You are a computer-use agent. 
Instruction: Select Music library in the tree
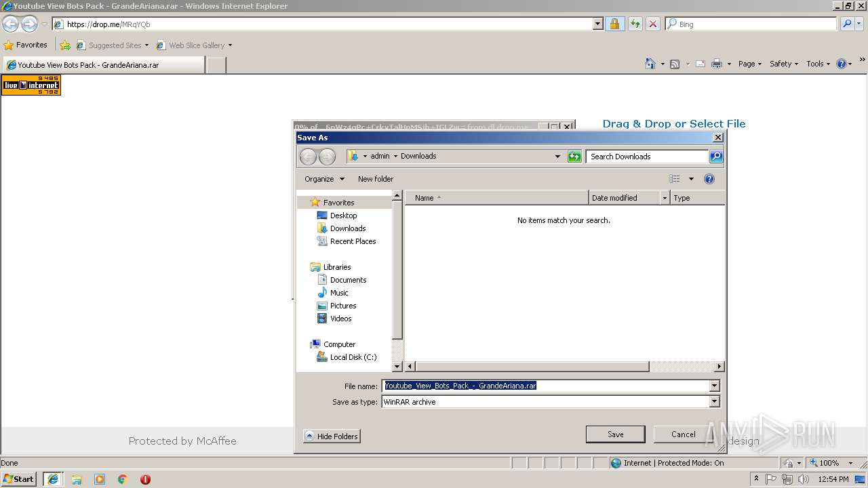pos(339,293)
